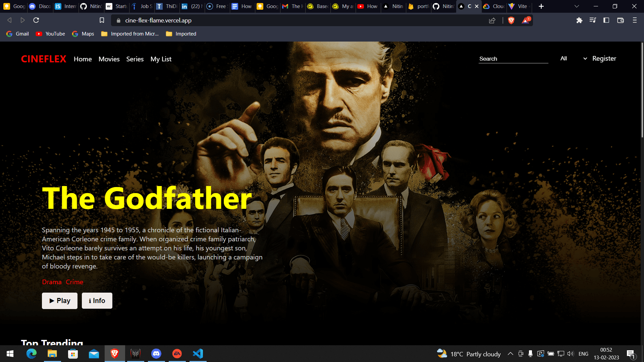Open Gmail bookmark
This screenshot has width=644, height=362.
point(18,34)
